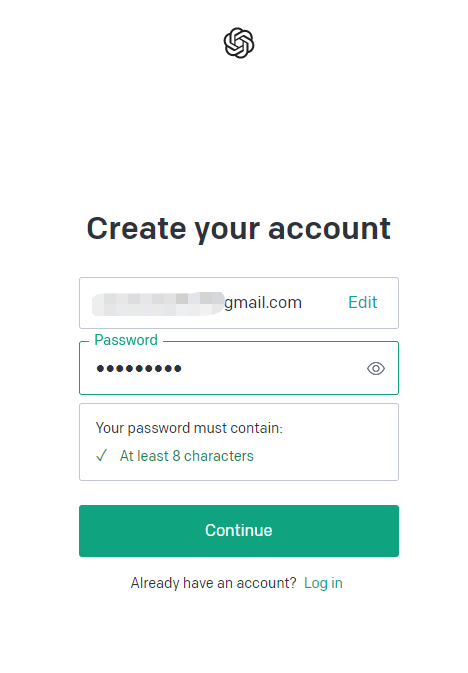468x673 pixels.
Task: Focus the Password input field
Action: pyautogui.click(x=239, y=368)
